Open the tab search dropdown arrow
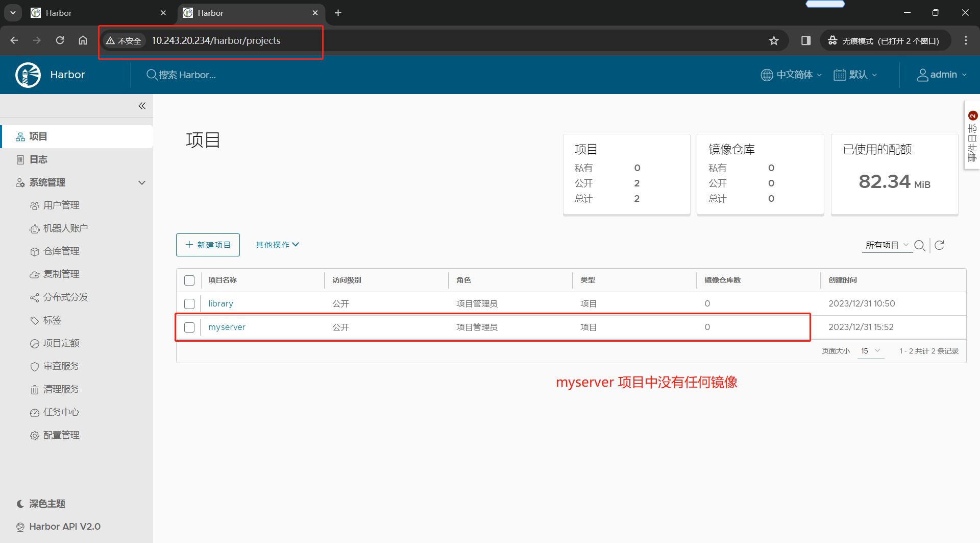 click(x=13, y=13)
